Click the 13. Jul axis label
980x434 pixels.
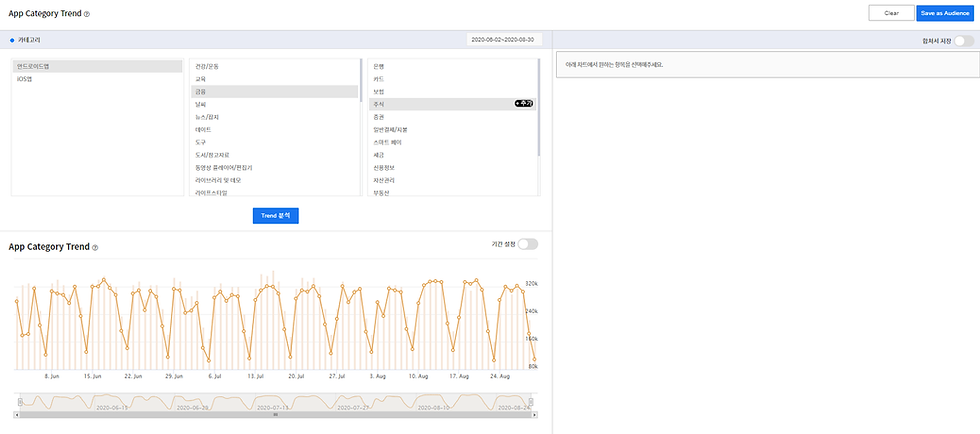click(x=255, y=376)
